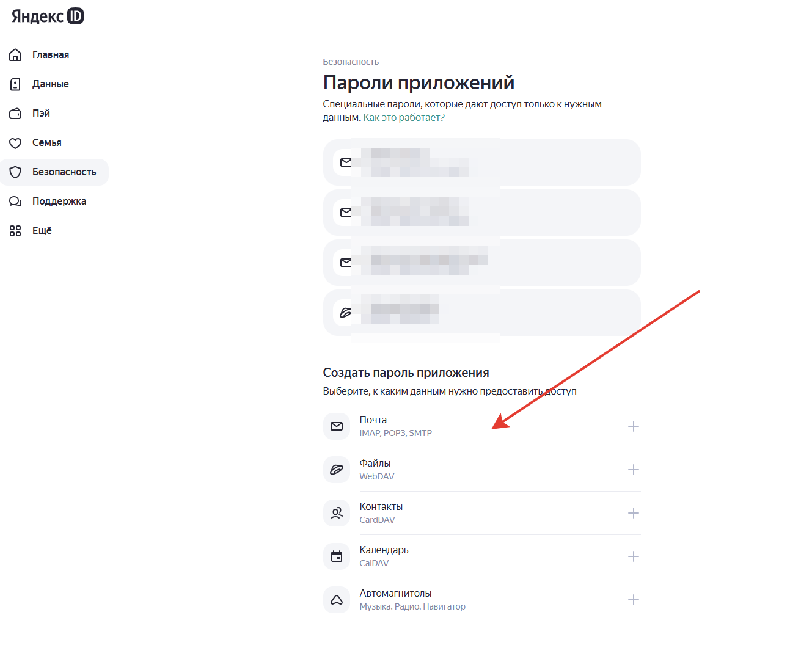This screenshot has width=812, height=648.
Task: Click the Пэй wallet icon in sidebar
Action: point(16,114)
